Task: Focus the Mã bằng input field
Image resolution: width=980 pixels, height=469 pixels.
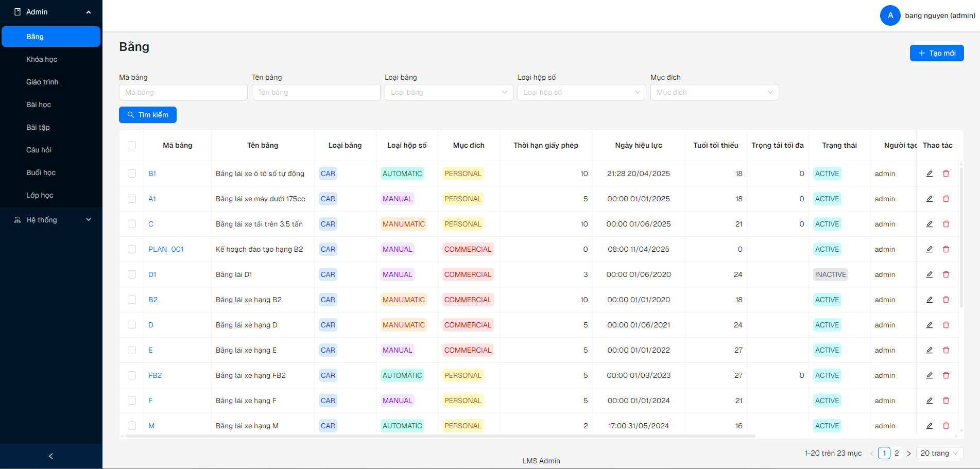Action: point(183,92)
